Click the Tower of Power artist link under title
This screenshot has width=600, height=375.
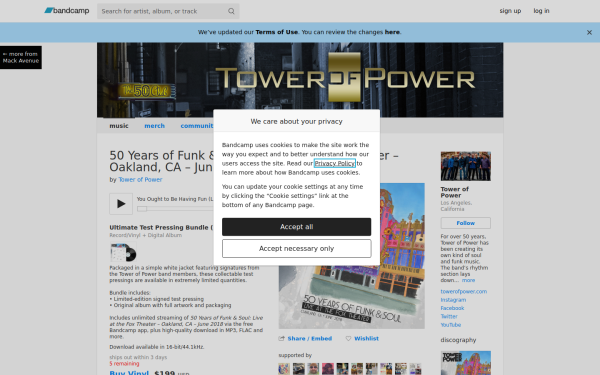[x=140, y=179]
